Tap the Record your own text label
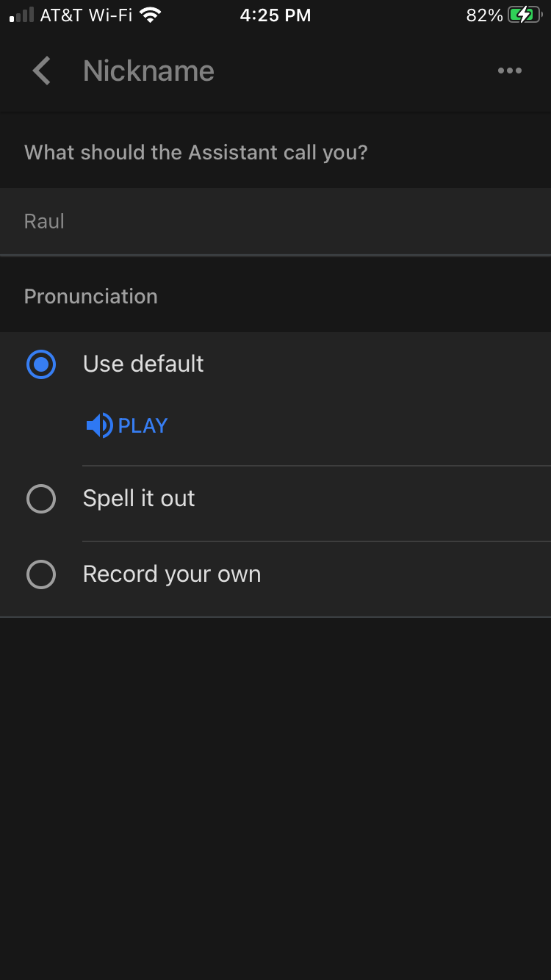 (x=171, y=574)
